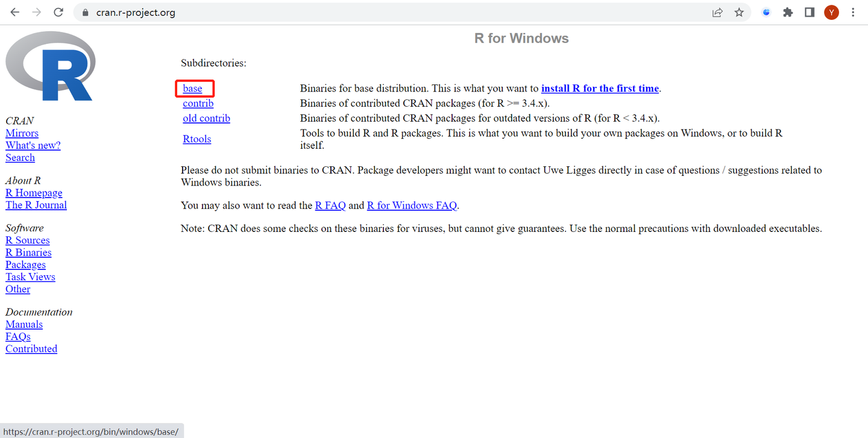Click the share page icon
The image size is (868, 438).
coord(717,13)
